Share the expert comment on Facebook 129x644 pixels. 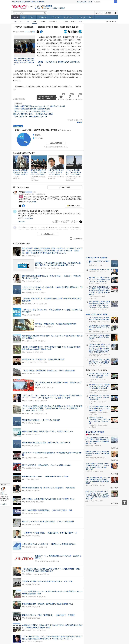(x=23, y=206)
